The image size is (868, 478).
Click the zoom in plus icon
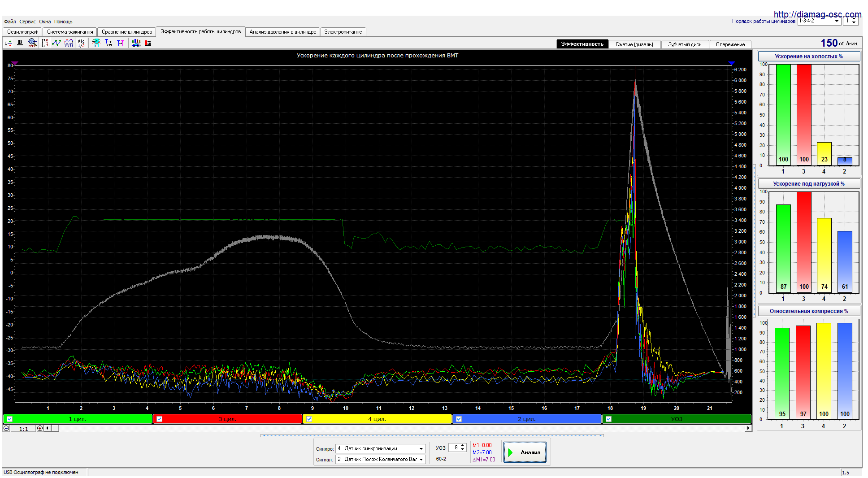(x=40, y=428)
